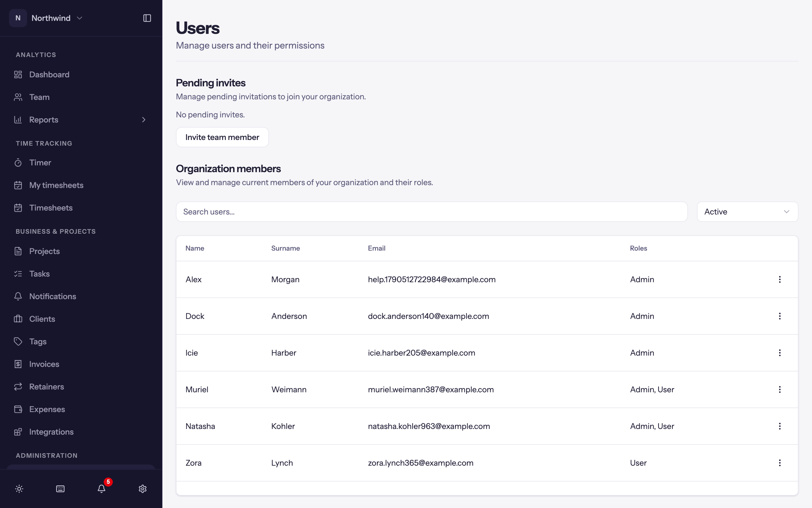Open the Active status filter dropdown
Image resolution: width=812 pixels, height=508 pixels.
point(747,212)
